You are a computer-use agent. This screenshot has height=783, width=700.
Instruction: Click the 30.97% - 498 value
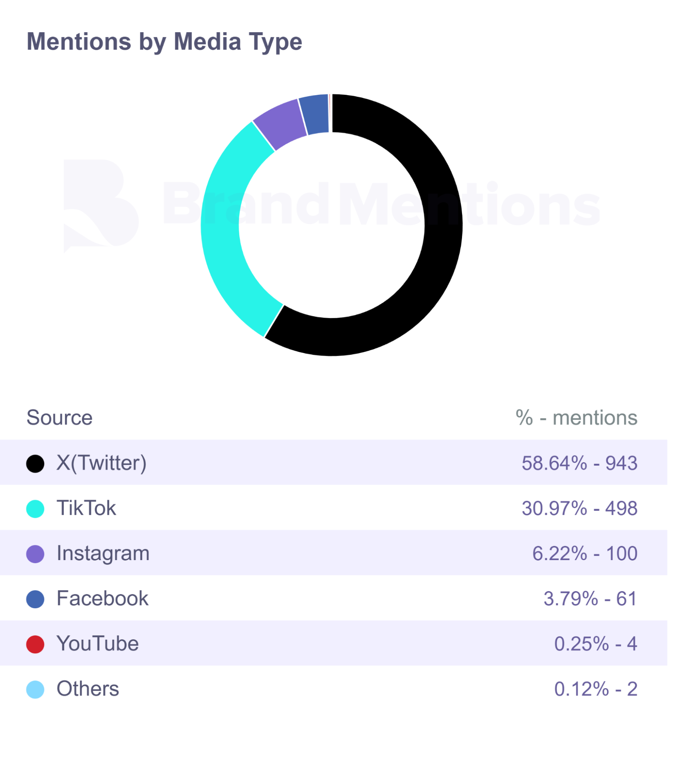pos(579,508)
